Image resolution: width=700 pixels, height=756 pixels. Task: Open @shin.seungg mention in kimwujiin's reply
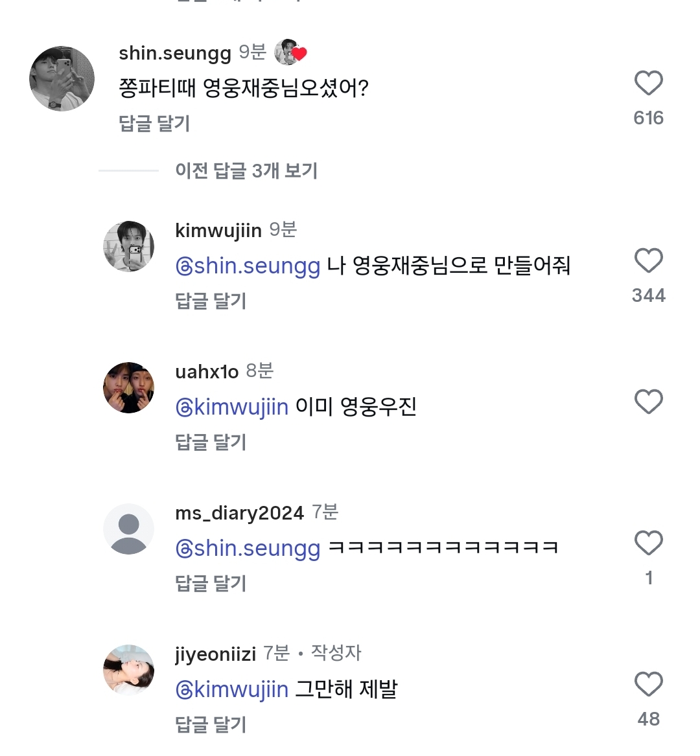coord(248,266)
